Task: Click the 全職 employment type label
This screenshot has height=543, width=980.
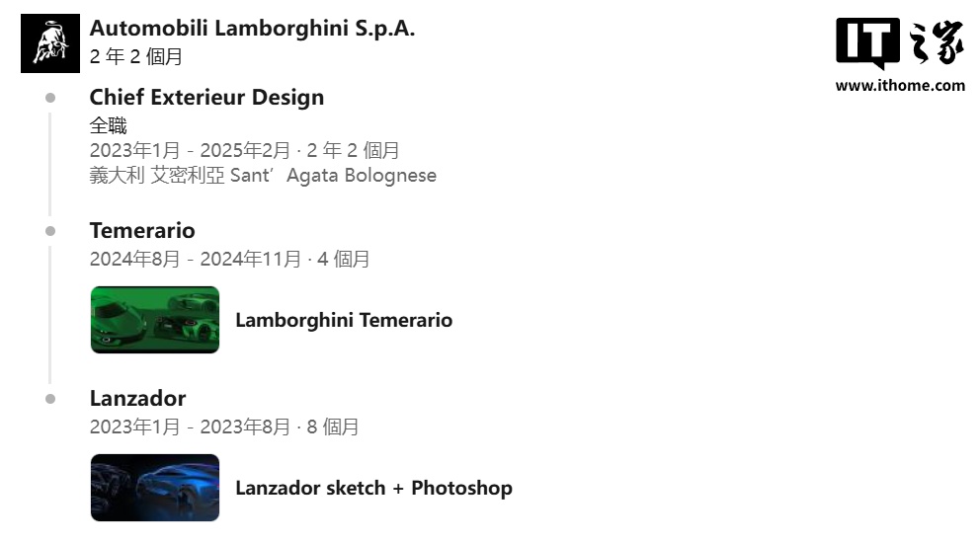Action: [x=108, y=125]
